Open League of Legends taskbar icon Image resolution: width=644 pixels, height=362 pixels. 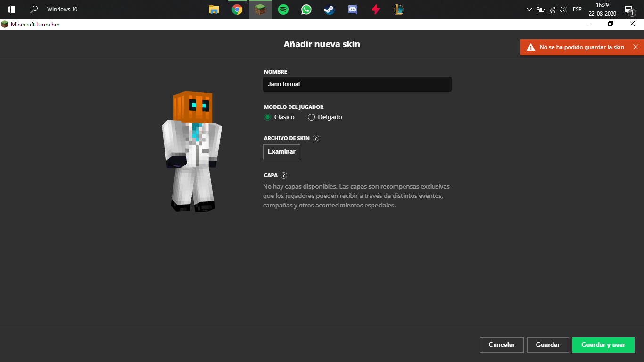click(399, 9)
